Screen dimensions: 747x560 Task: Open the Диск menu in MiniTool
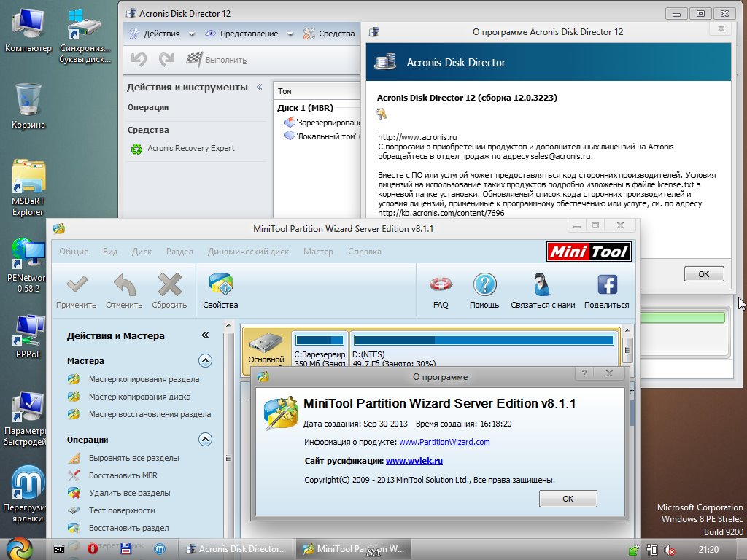[x=142, y=252]
